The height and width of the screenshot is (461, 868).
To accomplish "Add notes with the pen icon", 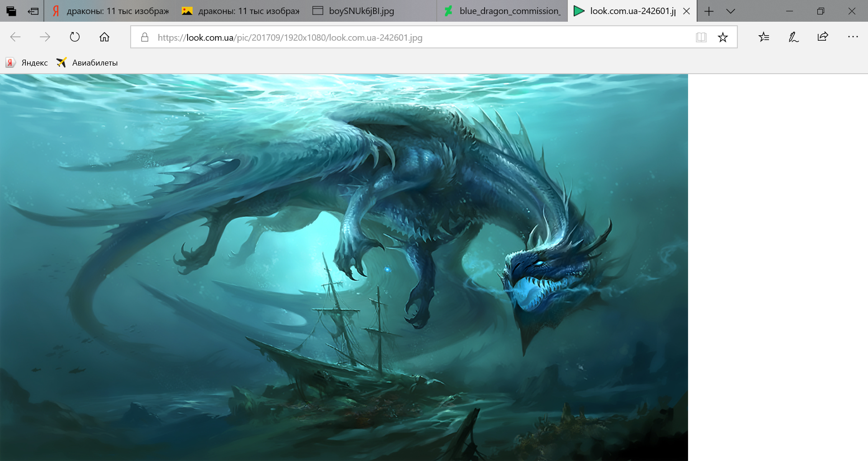I will coord(793,37).
